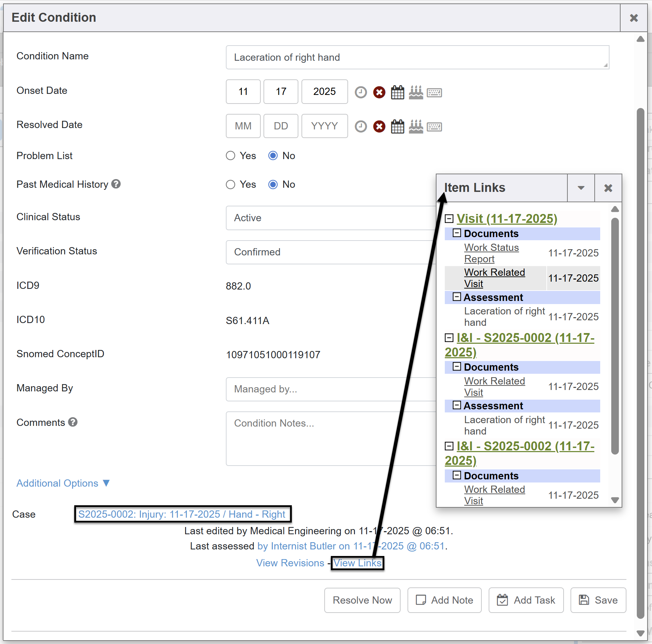Choose No radio for Problem List
Viewport: 652px width, 644px height.
pyautogui.click(x=273, y=156)
